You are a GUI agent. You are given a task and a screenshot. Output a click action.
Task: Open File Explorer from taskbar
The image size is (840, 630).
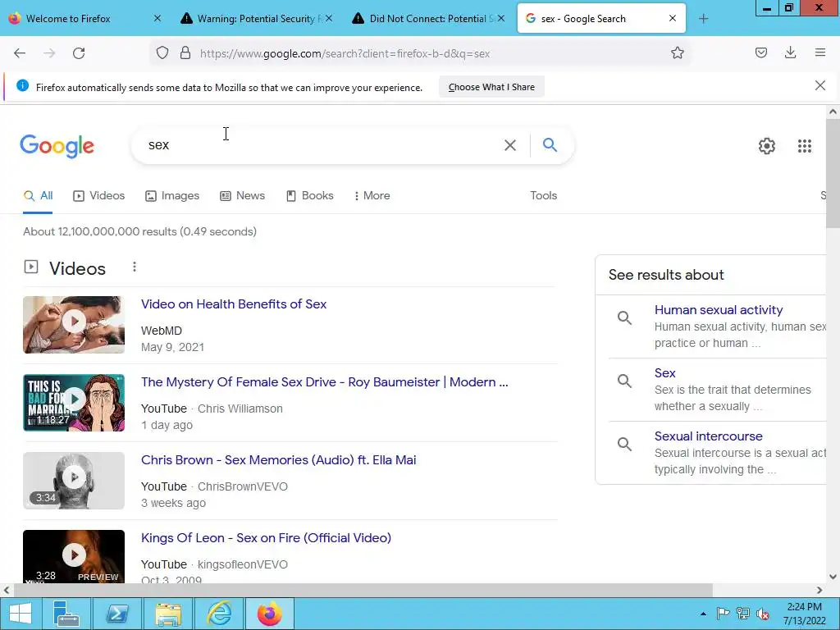pyautogui.click(x=168, y=614)
